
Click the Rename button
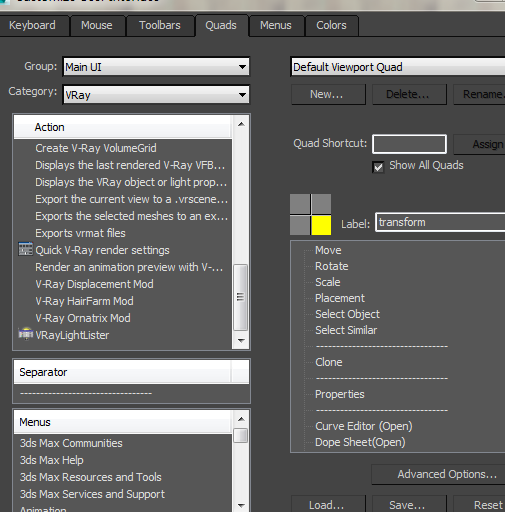480,94
